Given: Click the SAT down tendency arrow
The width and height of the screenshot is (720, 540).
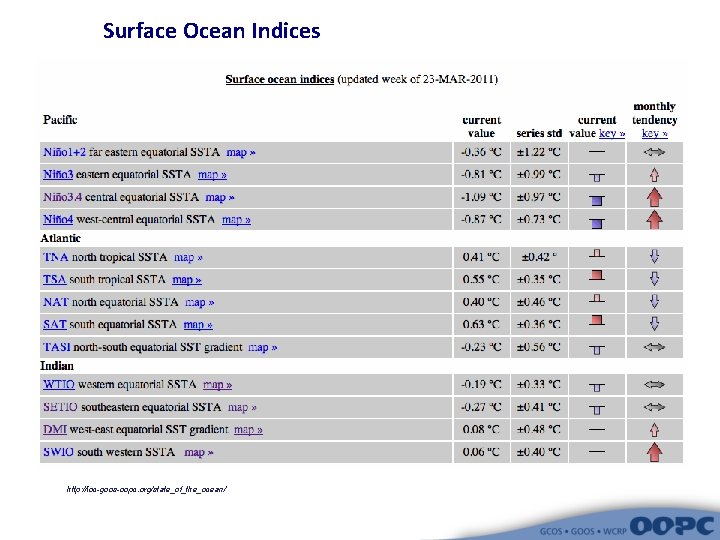Looking at the screenshot, I should pos(654,324).
